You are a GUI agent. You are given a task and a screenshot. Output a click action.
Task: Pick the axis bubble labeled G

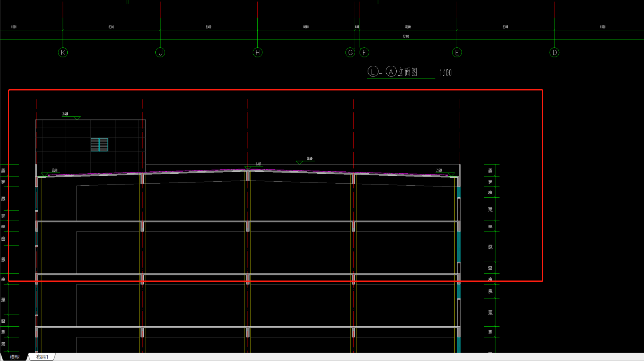(350, 53)
